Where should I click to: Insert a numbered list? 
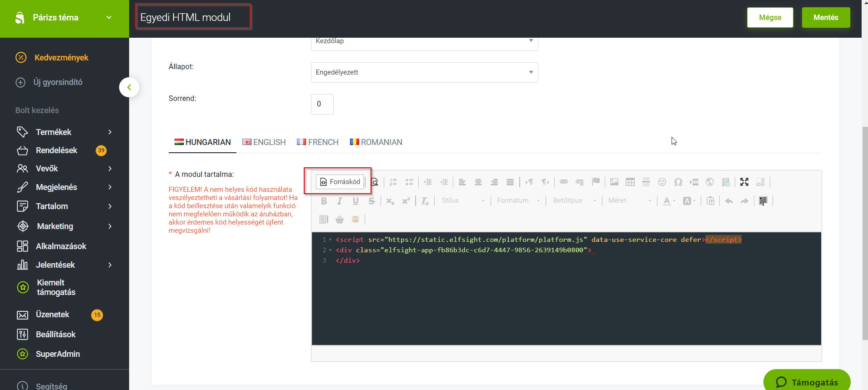(x=393, y=182)
